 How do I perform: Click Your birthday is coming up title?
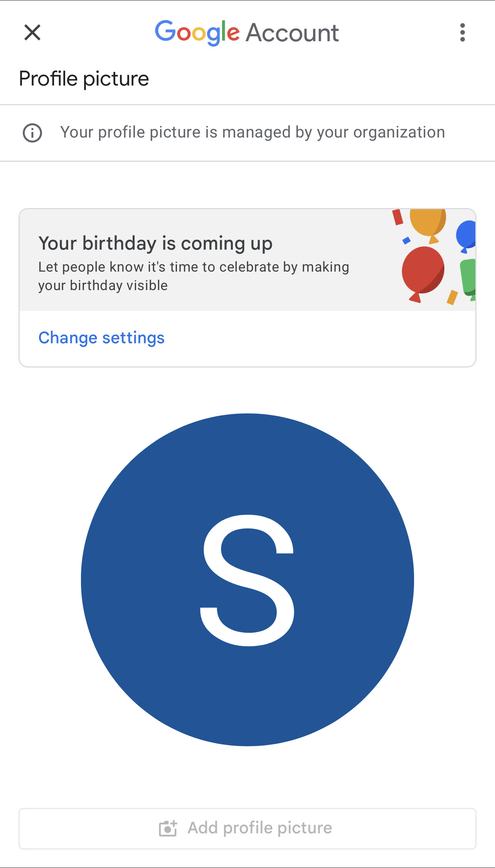[155, 243]
